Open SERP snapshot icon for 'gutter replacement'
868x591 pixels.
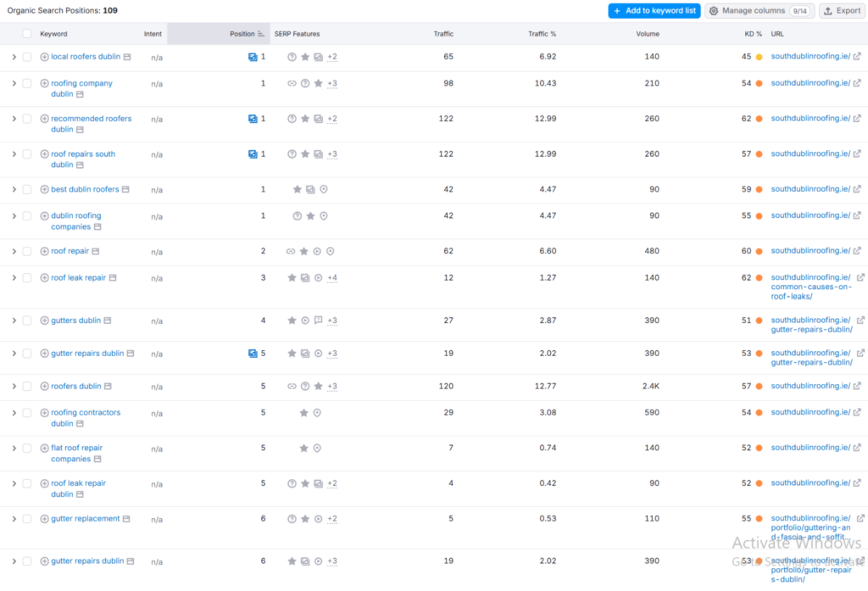pyautogui.click(x=126, y=519)
